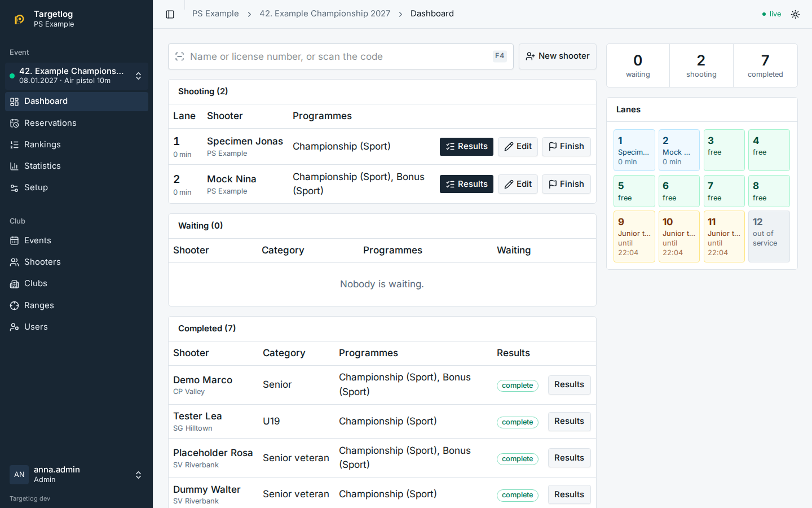Viewport: 812px width, 508px height.
Task: View Results for Placeholder Rosa
Action: click(569, 458)
